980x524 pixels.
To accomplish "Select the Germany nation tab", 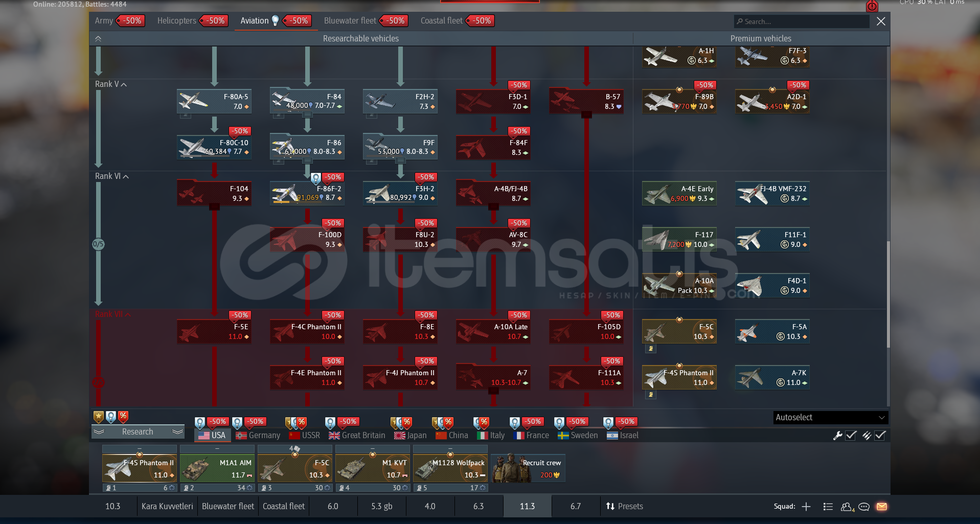I will pyautogui.click(x=258, y=435).
